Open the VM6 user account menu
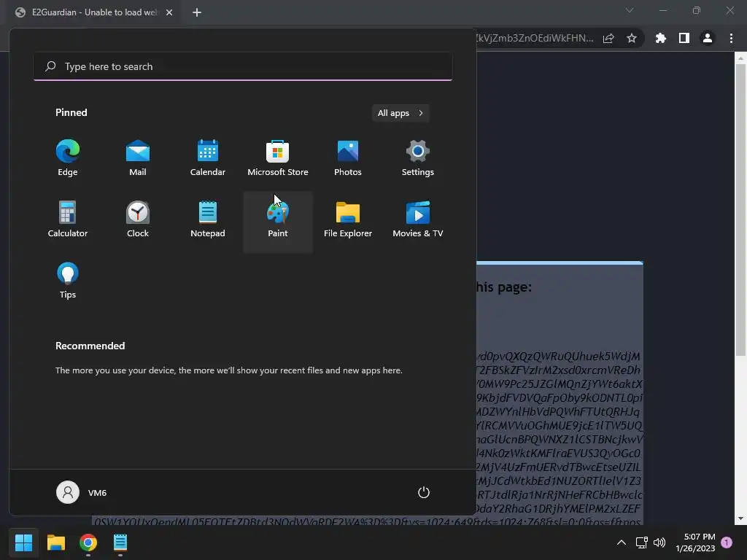The height and width of the screenshot is (560, 747). (82, 492)
